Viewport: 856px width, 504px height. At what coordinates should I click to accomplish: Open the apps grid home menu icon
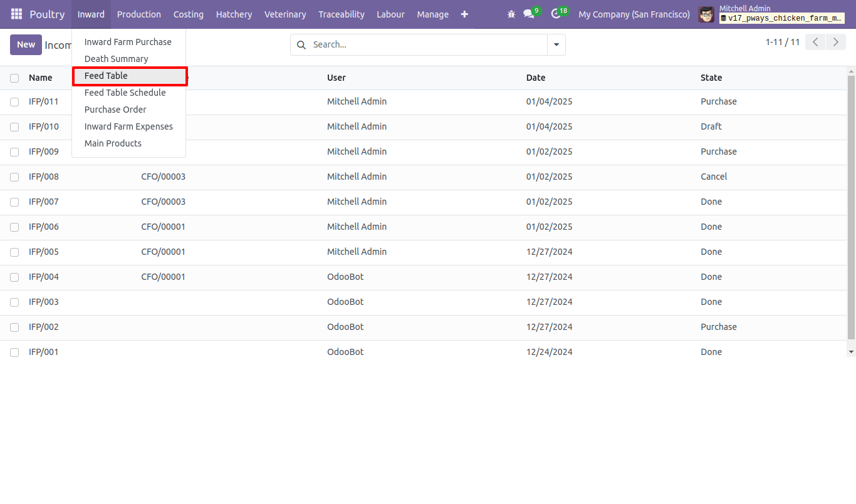16,14
